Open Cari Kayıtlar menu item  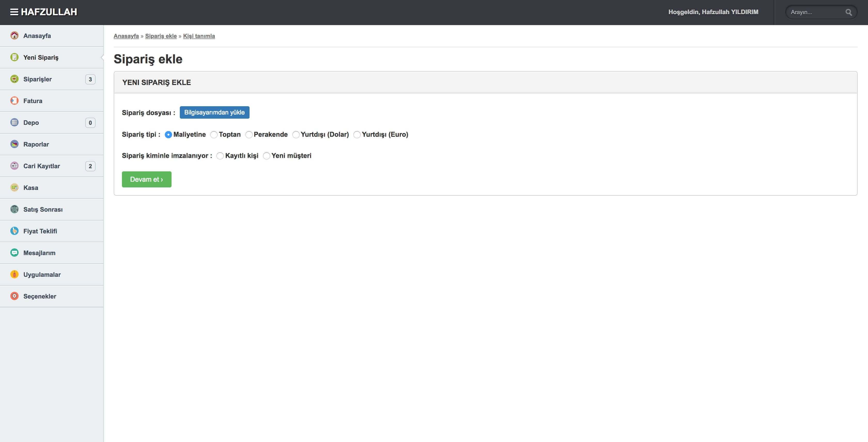tap(41, 166)
